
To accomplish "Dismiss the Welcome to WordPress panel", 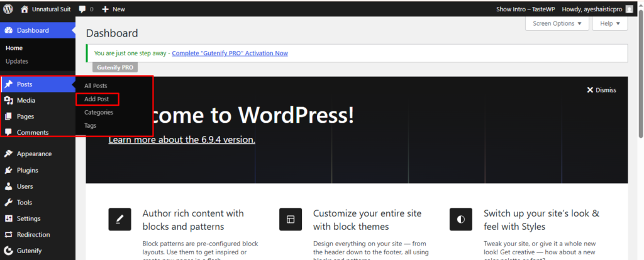I will [601, 90].
